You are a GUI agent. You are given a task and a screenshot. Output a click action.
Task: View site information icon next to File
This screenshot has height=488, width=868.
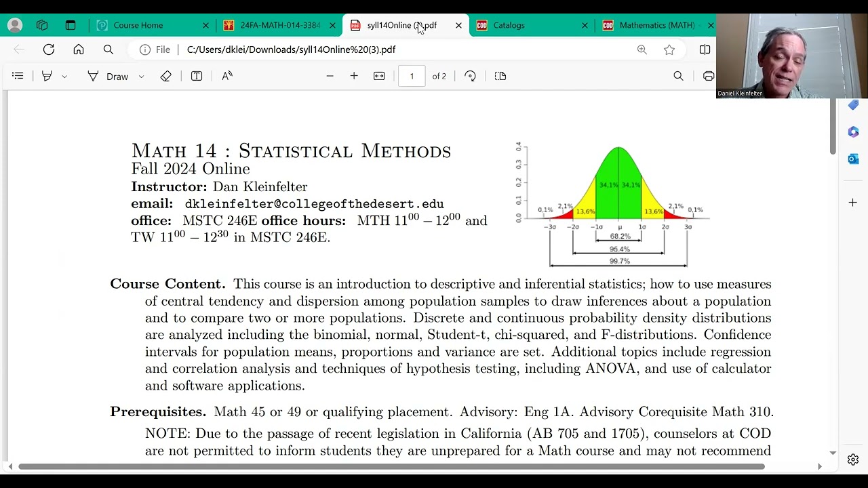point(144,49)
